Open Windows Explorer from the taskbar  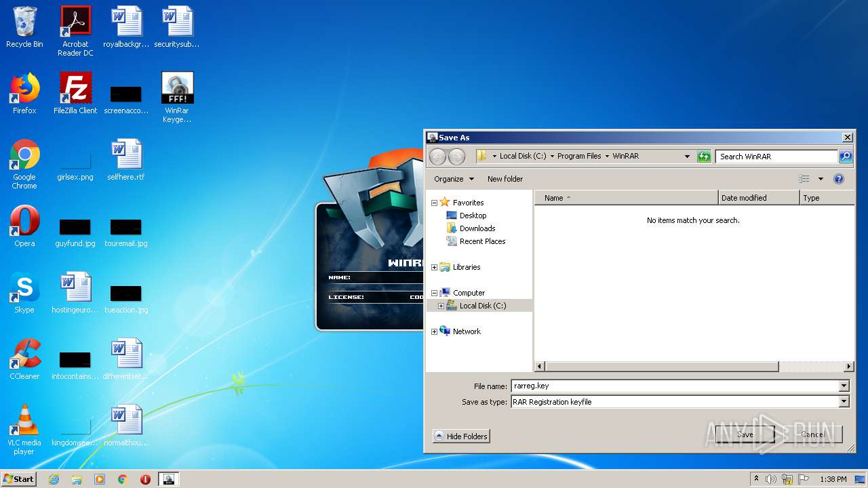point(77,479)
